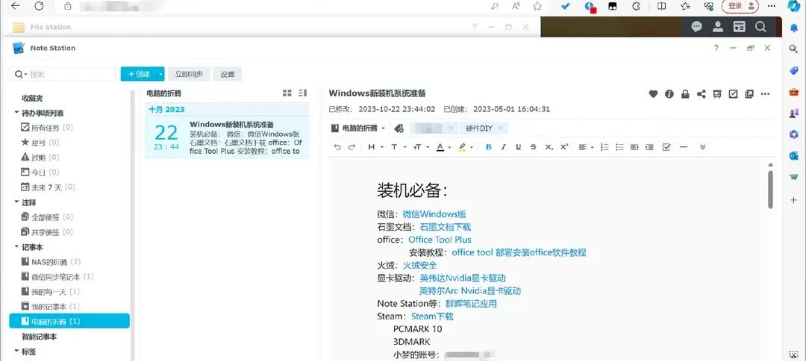Click browser refresh button
Screen dimensions: 811x361
39,6
